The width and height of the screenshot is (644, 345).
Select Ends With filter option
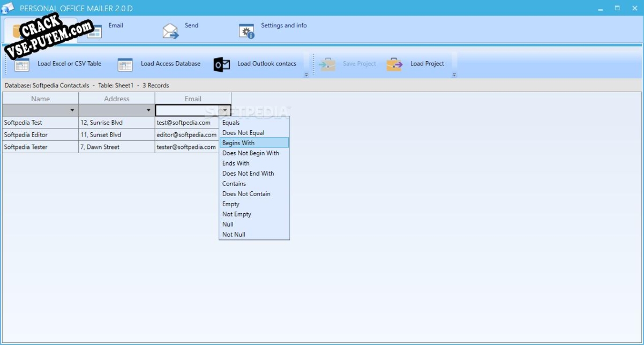[x=254, y=163]
